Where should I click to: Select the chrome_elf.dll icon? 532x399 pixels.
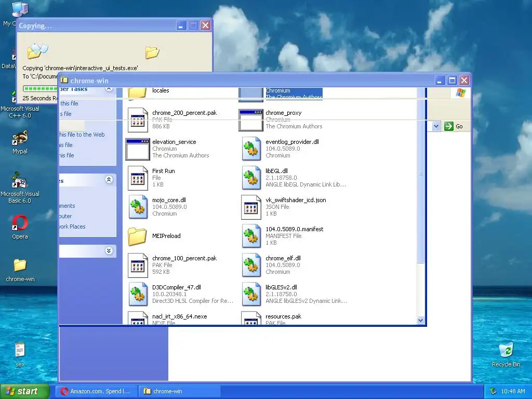pyautogui.click(x=251, y=265)
